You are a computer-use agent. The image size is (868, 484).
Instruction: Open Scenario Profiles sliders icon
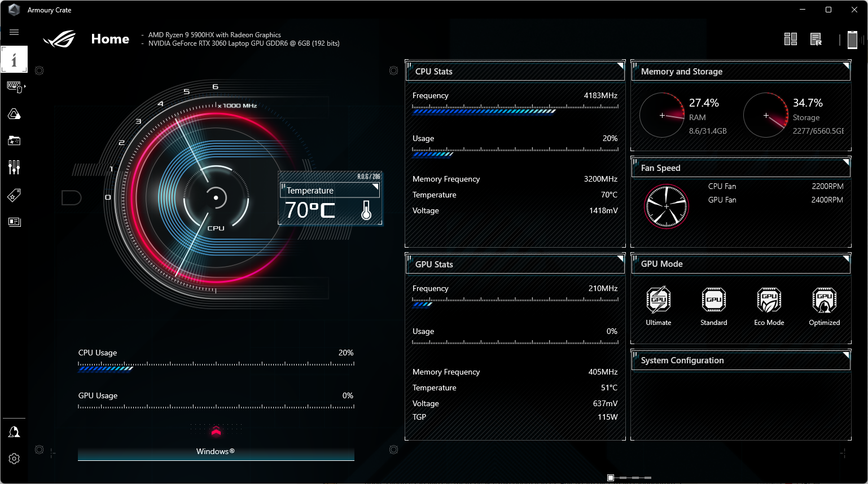[x=14, y=167]
